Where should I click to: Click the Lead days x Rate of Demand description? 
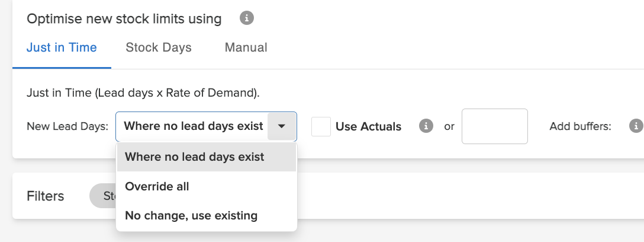click(x=143, y=93)
